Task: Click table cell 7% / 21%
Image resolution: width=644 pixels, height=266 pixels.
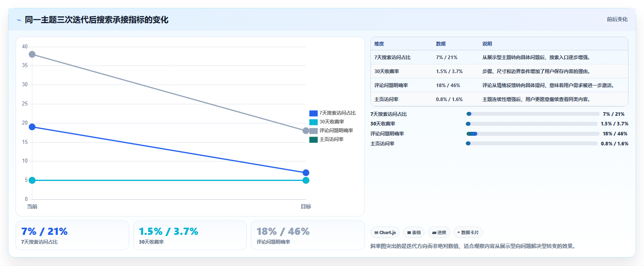Action: click(x=447, y=58)
